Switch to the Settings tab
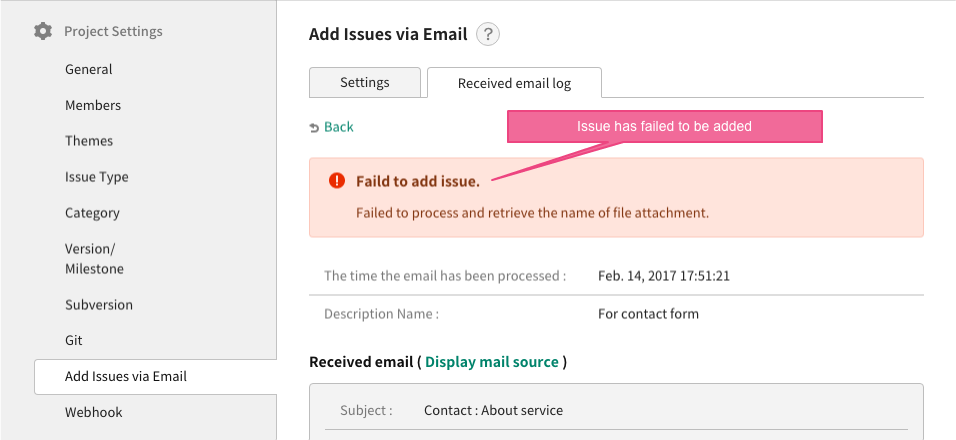 click(x=365, y=82)
